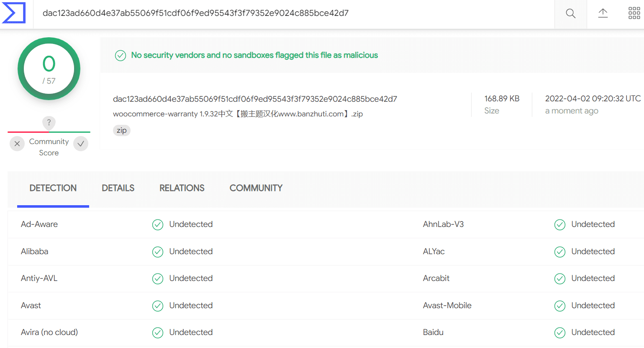Click the no security vendors flagged message
644x348 pixels.
[254, 55]
